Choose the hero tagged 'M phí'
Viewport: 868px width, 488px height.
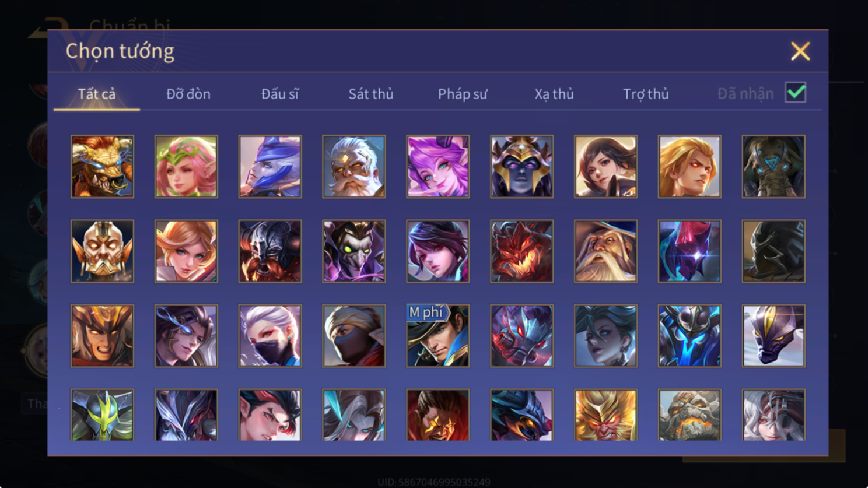[x=438, y=336]
